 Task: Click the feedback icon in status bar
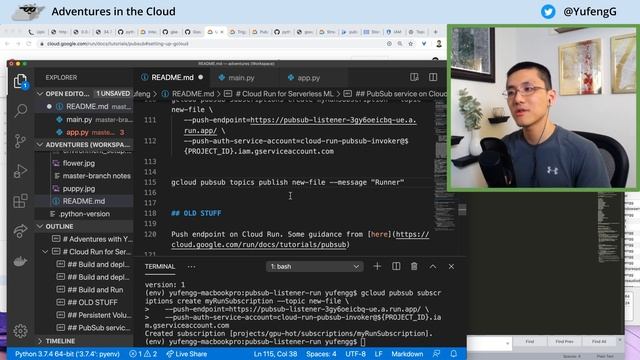click(436, 354)
